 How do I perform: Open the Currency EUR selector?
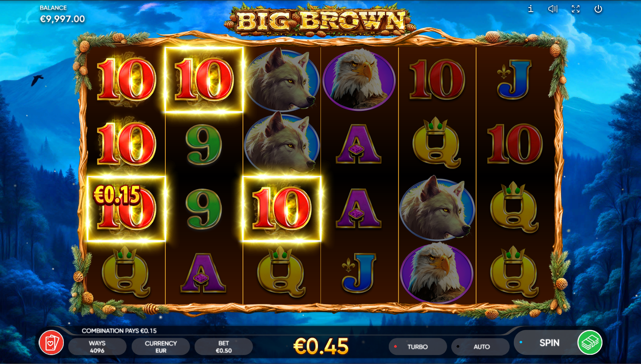click(x=161, y=347)
